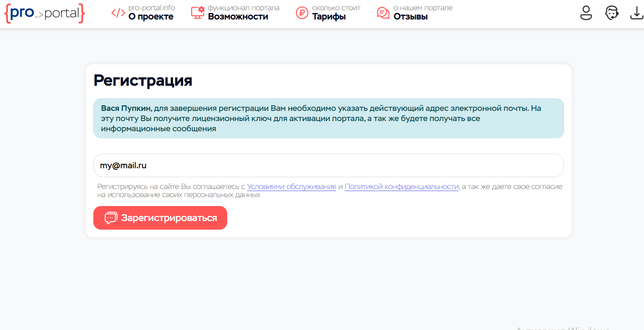The image size is (644, 330).
Task: Navigate to the Отзывы menu item
Action: click(410, 17)
